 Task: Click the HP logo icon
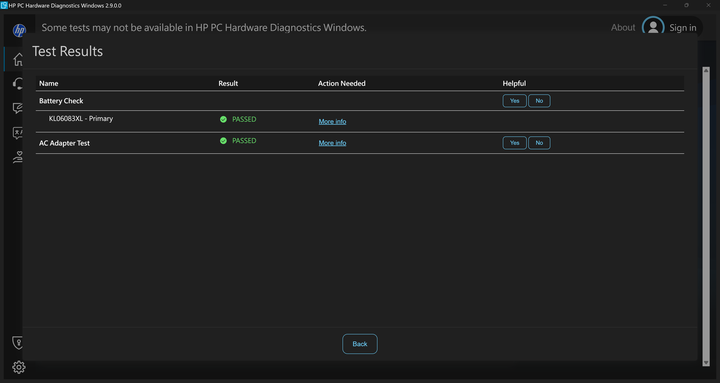[19, 30]
